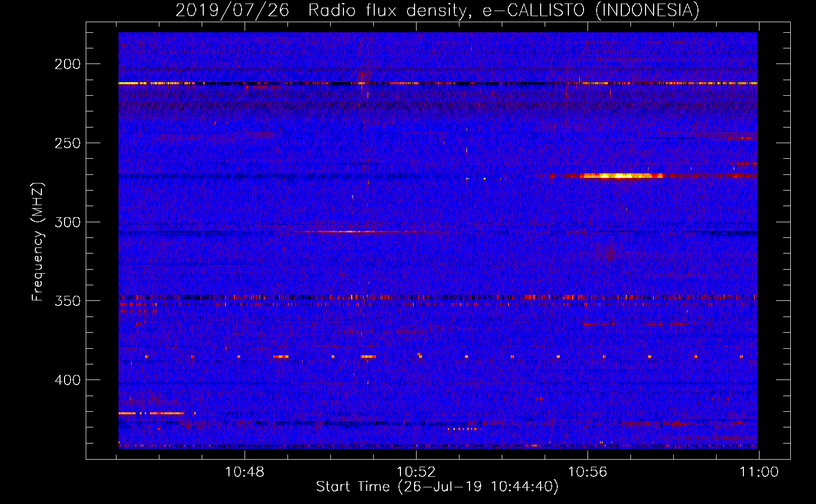Click the 'Frequency (MHZ)' axis label

click(x=37, y=241)
